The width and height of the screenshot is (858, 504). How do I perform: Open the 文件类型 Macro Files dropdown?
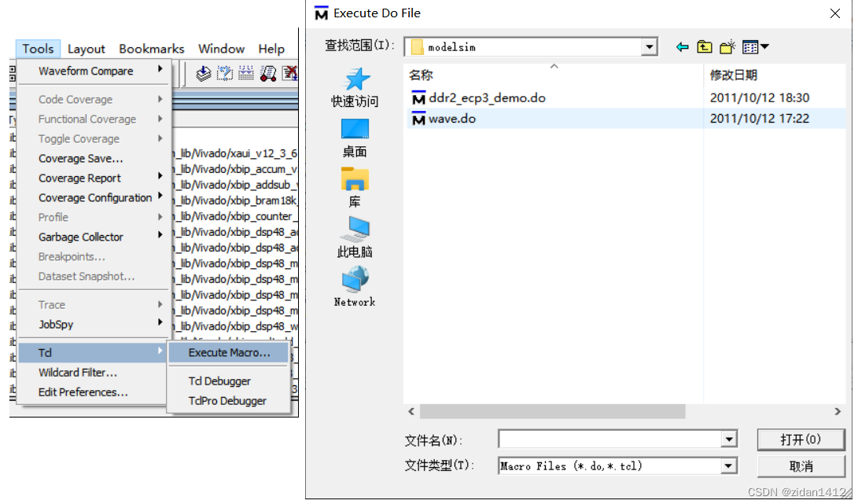click(727, 466)
